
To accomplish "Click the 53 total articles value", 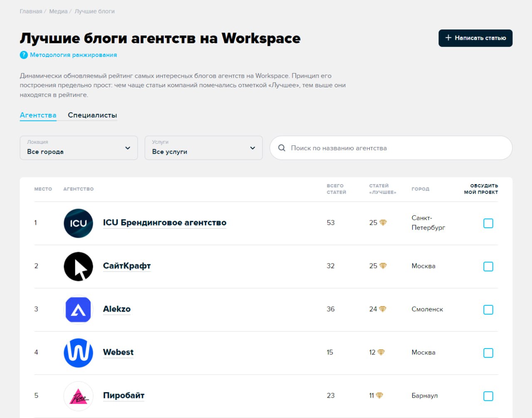I will click(330, 223).
